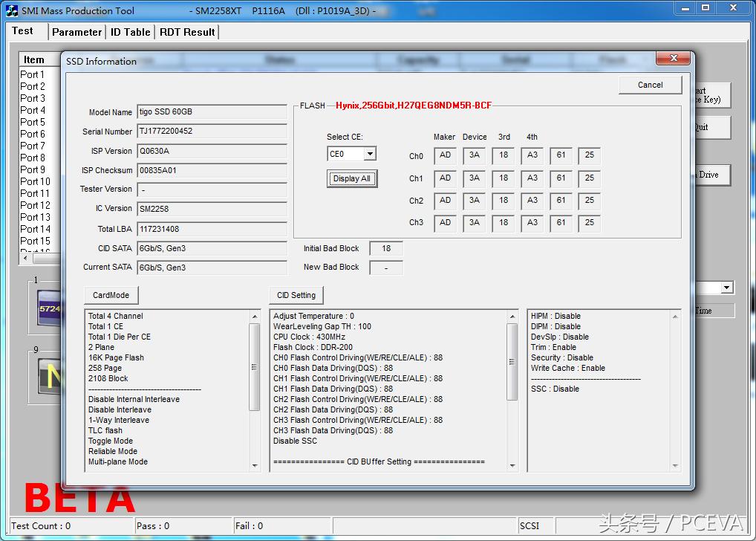
Task: Click the CID Setting button
Action: click(296, 295)
